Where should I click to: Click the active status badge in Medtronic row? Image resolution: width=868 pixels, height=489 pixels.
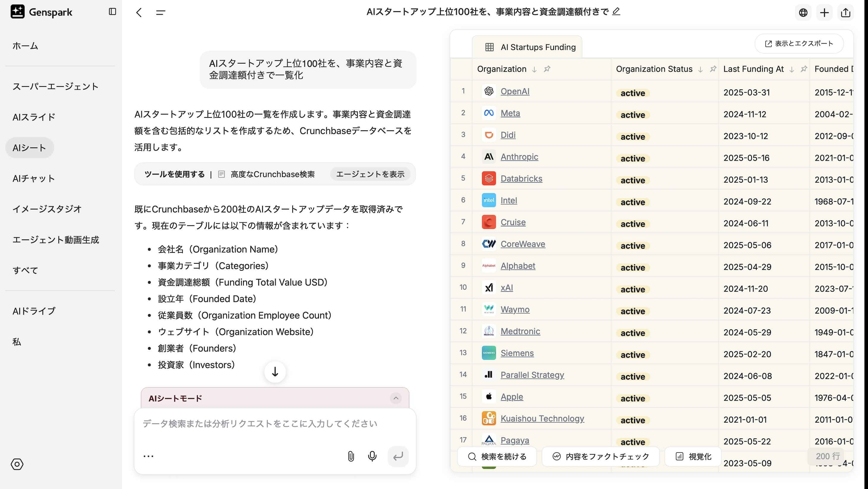633,333
